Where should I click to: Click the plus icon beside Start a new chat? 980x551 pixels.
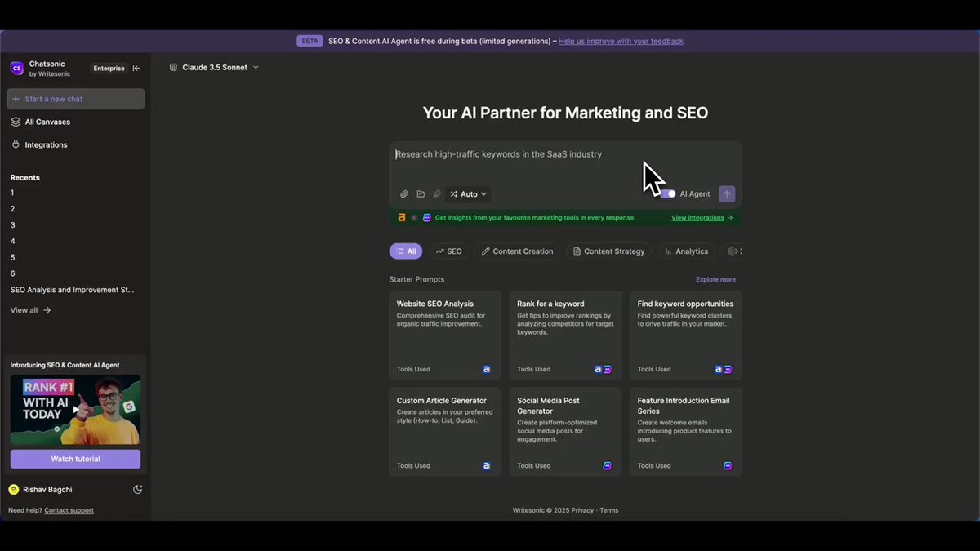16,99
